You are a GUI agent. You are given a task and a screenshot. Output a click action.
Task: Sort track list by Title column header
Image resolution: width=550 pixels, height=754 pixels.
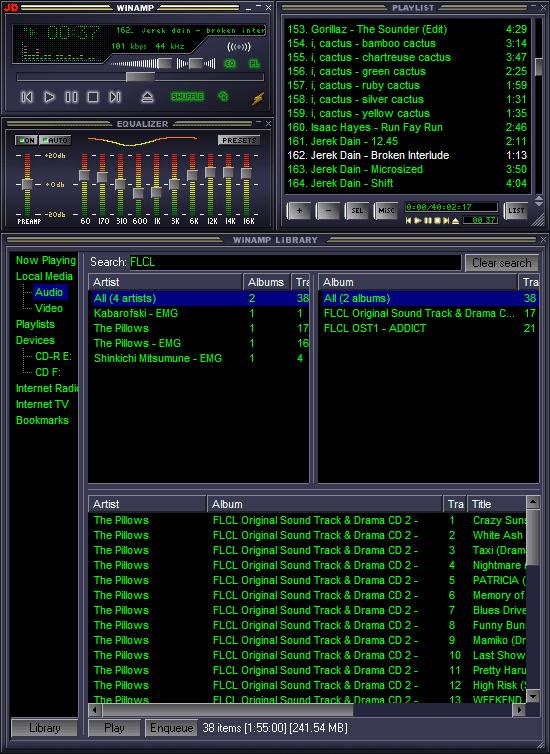(x=497, y=504)
